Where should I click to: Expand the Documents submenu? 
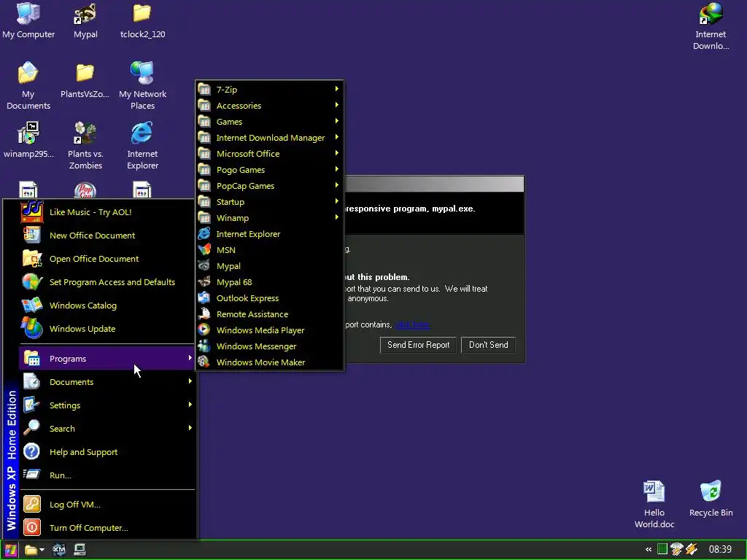coord(107,382)
